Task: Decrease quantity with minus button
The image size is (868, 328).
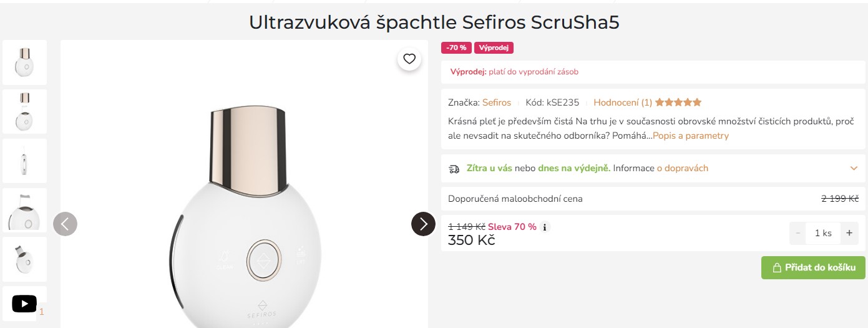Action: pyautogui.click(x=798, y=233)
